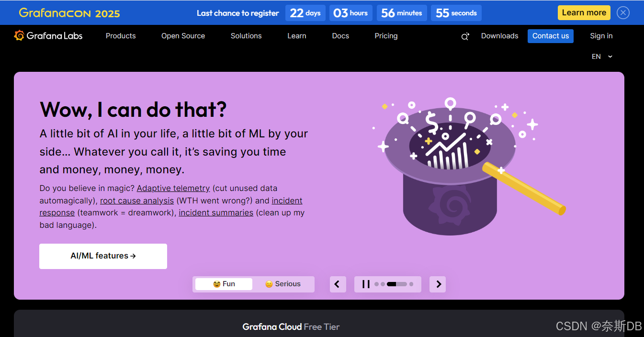Viewport: 644px width, 337px height.
Task: Click the active carousel progress indicator
Action: coord(396,284)
